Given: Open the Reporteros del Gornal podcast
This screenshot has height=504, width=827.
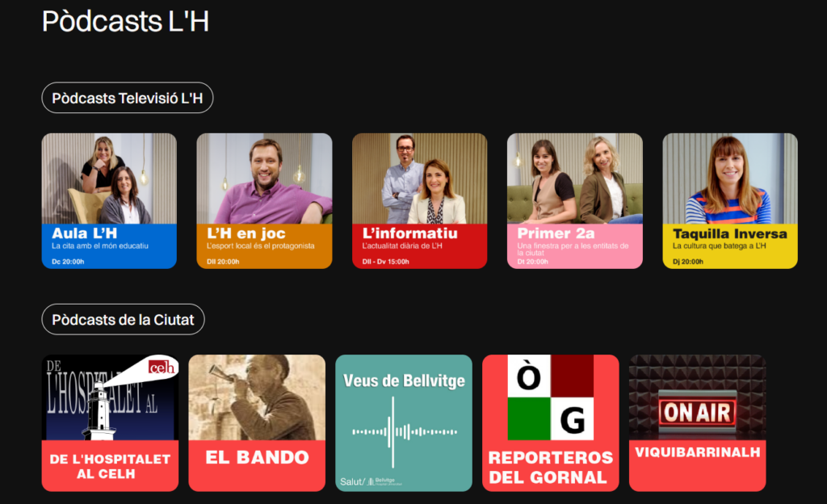Looking at the screenshot, I should (551, 422).
